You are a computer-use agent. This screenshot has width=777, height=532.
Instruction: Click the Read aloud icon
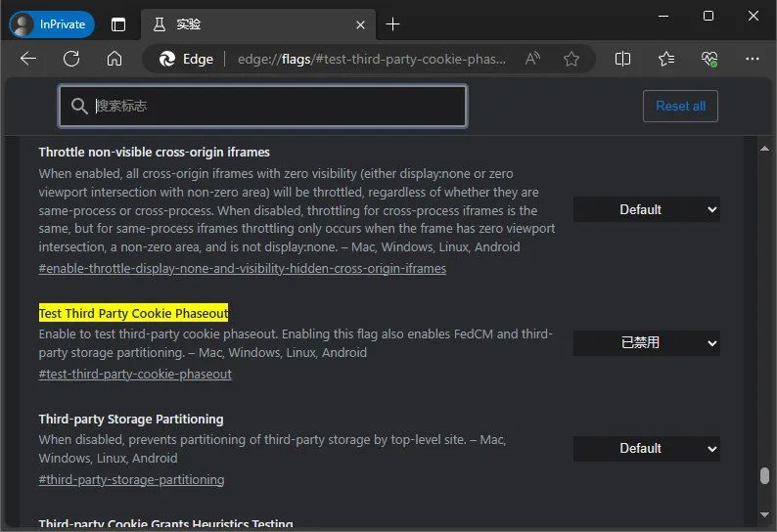click(532, 59)
